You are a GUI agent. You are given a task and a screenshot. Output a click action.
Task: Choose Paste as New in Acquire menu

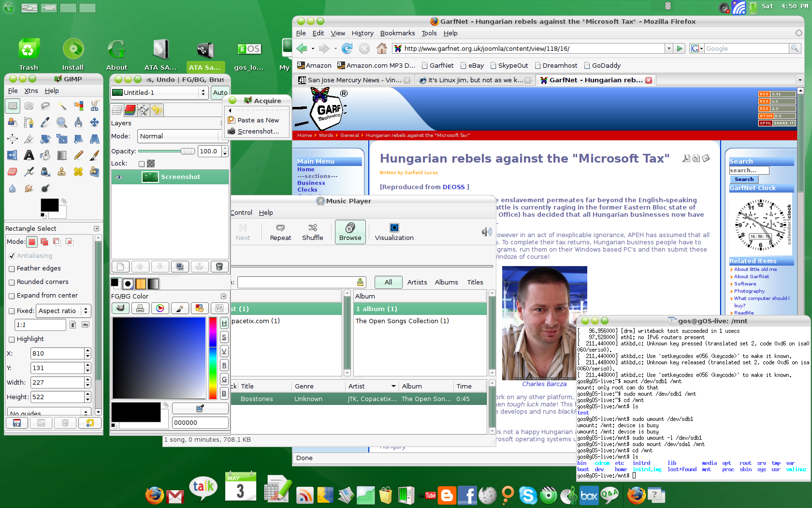pos(258,120)
